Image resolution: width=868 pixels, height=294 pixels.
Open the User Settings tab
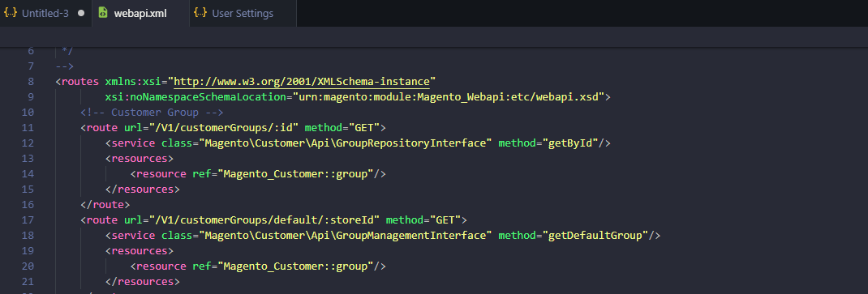[243, 13]
